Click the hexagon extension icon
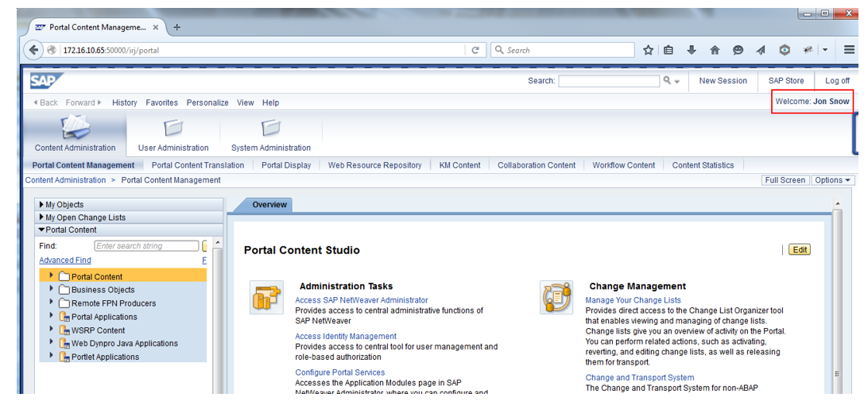The height and width of the screenshot is (409, 868). [x=785, y=50]
